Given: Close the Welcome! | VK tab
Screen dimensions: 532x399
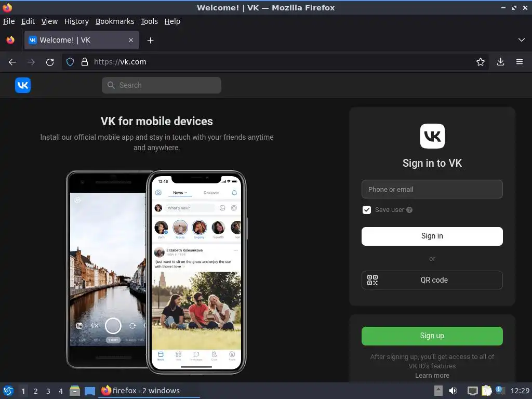Looking at the screenshot, I should pos(131,40).
